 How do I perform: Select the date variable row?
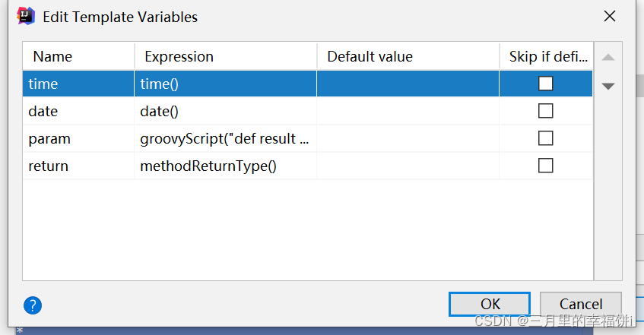click(x=78, y=111)
